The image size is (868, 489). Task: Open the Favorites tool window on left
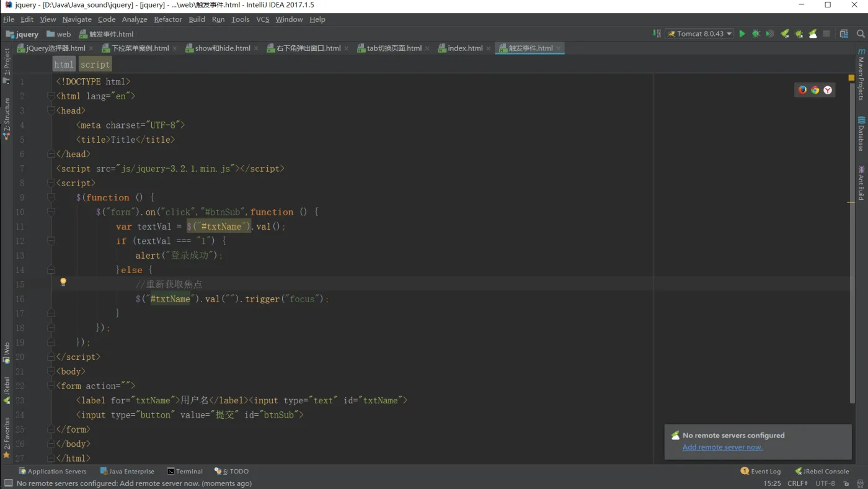pos(7,437)
